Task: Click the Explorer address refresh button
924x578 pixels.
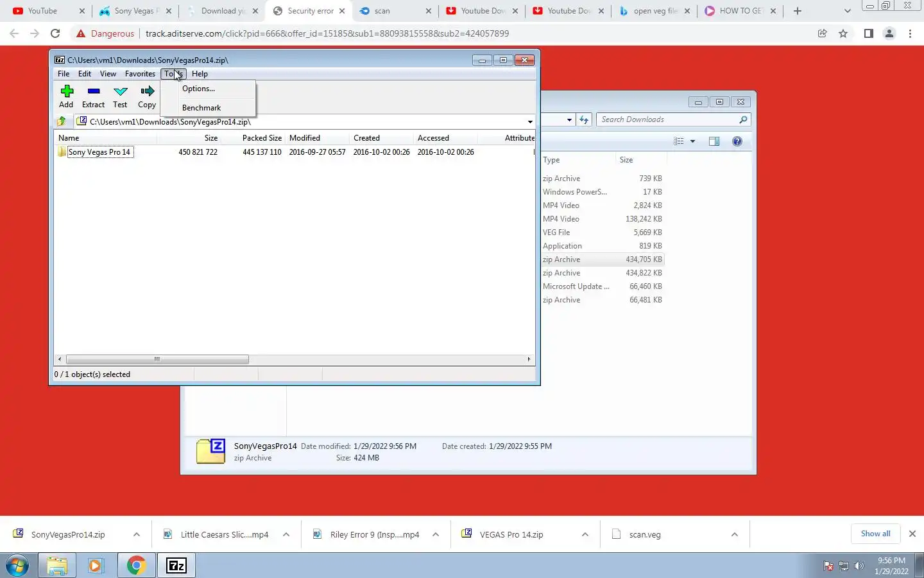Action: click(x=584, y=119)
